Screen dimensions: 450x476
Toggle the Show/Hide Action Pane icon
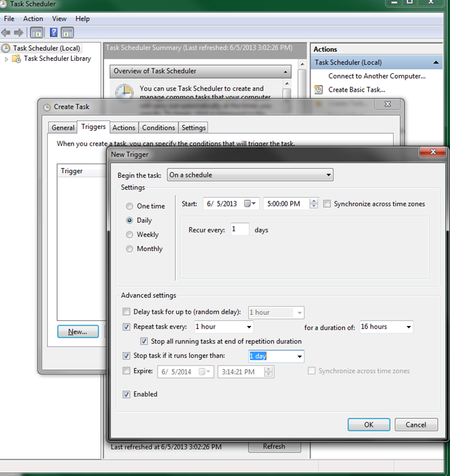(68, 33)
